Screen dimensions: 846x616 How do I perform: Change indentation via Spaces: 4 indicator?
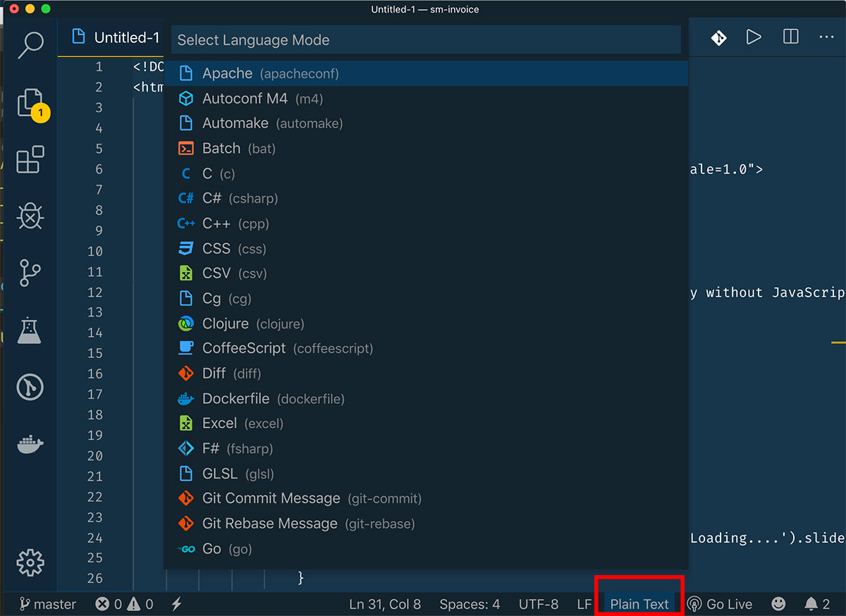pyautogui.click(x=470, y=603)
